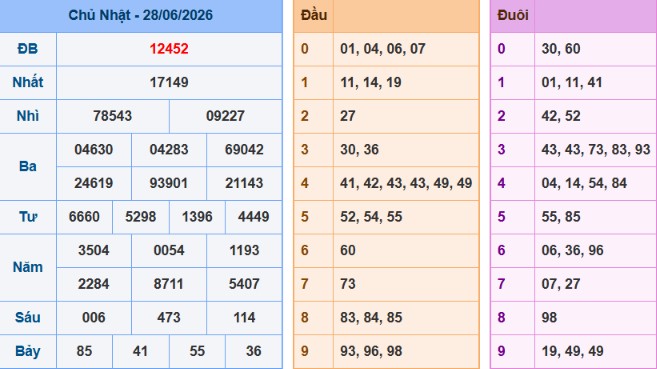The image size is (657, 369).
Task: Select the ĐB prize number 12452
Action: coord(169,49)
